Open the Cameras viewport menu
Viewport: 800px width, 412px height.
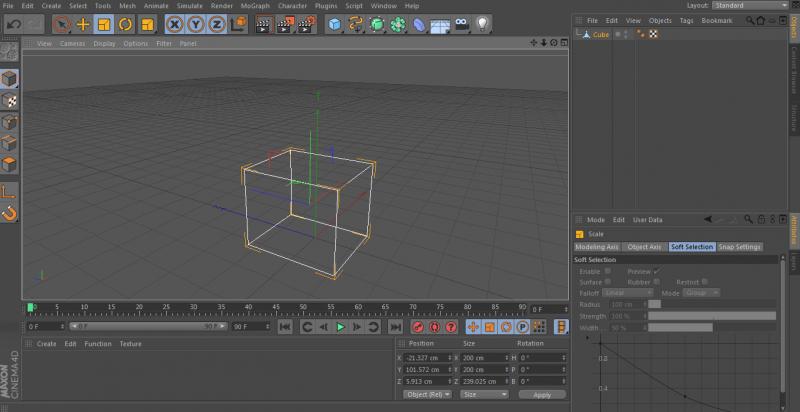[x=72, y=44]
